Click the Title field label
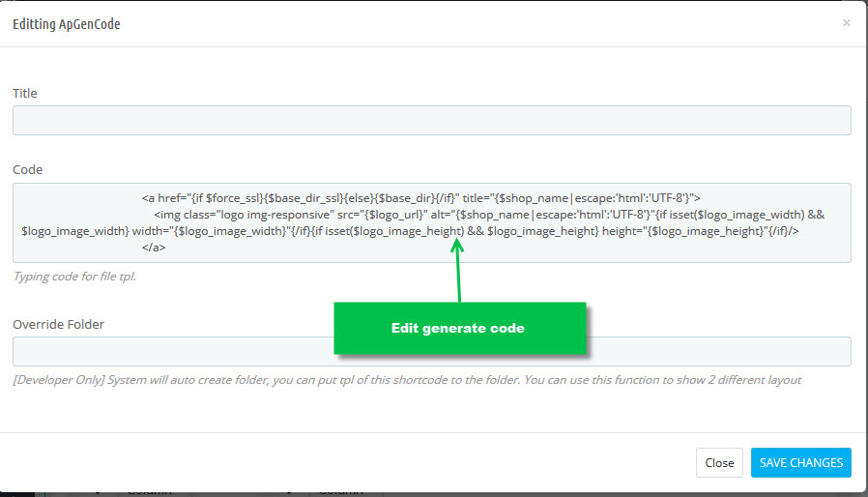Screen dimensions: 868x497 pyautogui.click(x=25, y=93)
